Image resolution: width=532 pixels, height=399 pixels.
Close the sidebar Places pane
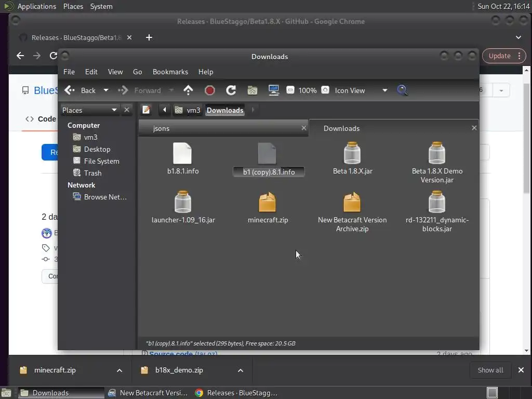pyautogui.click(x=127, y=110)
